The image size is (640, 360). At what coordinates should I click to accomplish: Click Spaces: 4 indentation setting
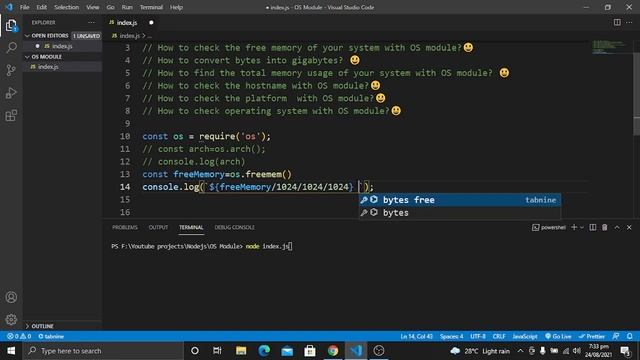click(451, 336)
